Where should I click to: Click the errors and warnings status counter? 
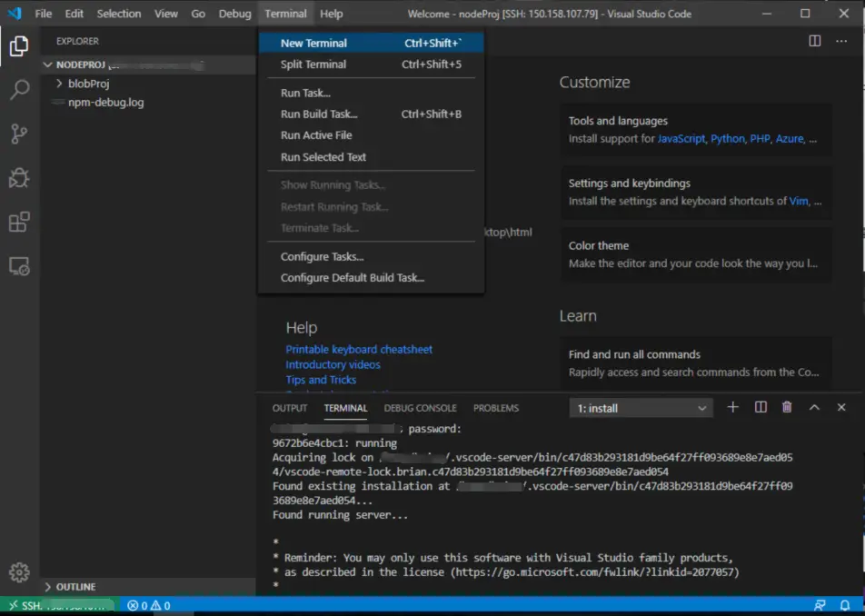149,605
